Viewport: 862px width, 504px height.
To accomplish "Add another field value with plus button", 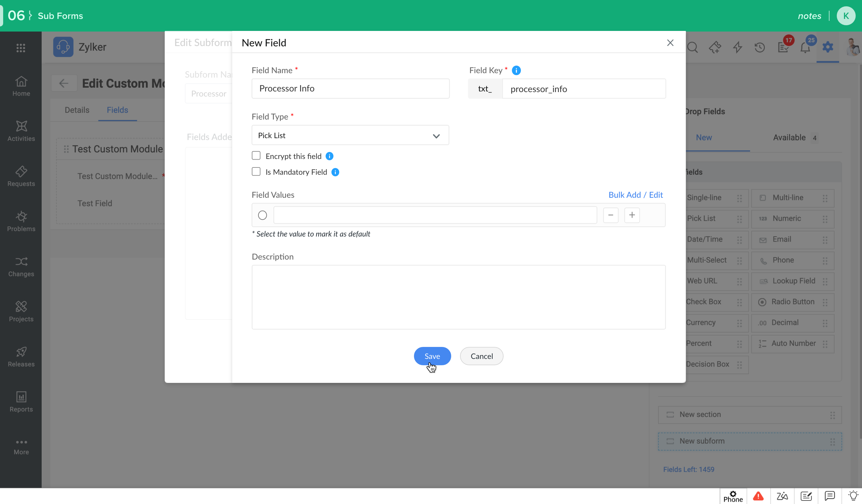I will point(631,215).
